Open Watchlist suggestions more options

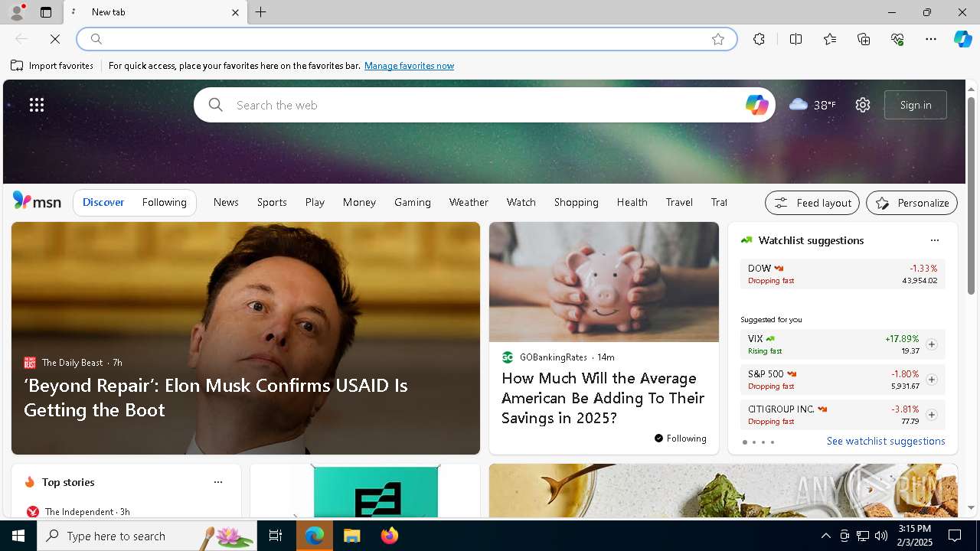pyautogui.click(x=934, y=240)
